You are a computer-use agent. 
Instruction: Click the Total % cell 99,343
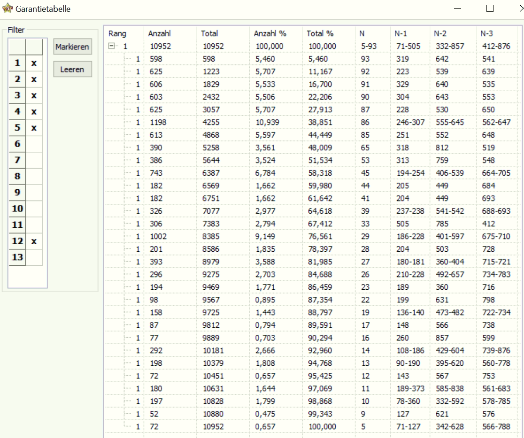tap(320, 414)
